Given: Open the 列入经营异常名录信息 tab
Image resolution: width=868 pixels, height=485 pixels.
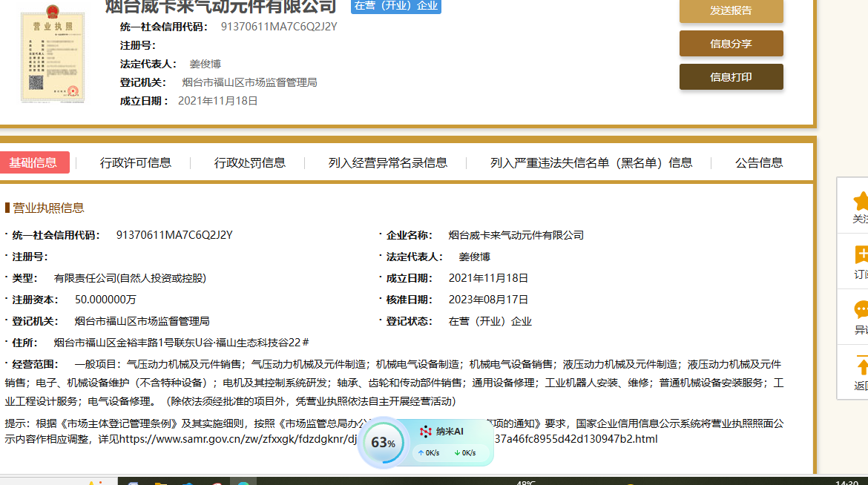Looking at the screenshot, I should 387,162.
